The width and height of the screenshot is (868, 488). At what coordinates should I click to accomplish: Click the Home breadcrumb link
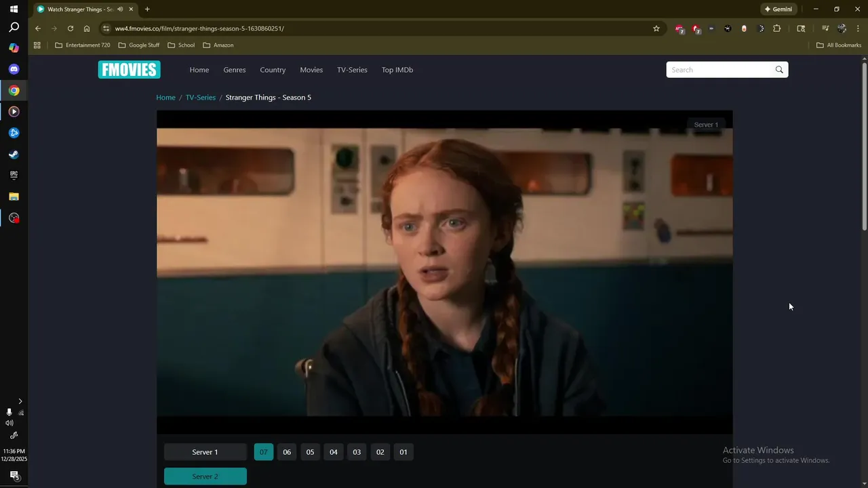(x=165, y=98)
